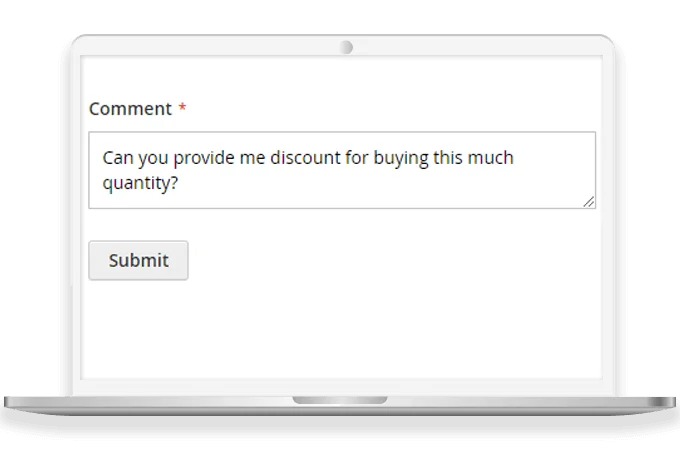
Task: Click the Submit button
Action: click(138, 260)
